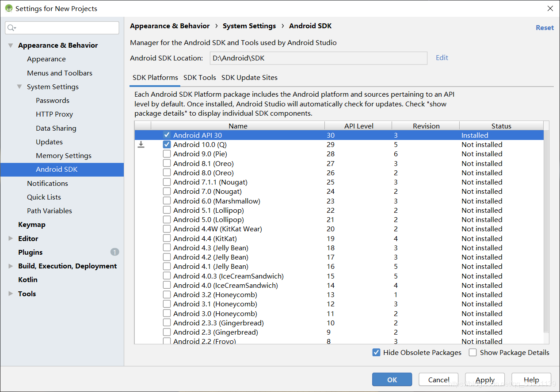Open the Quick Lists settings page
Image resolution: width=560 pixels, height=392 pixels.
tap(44, 197)
